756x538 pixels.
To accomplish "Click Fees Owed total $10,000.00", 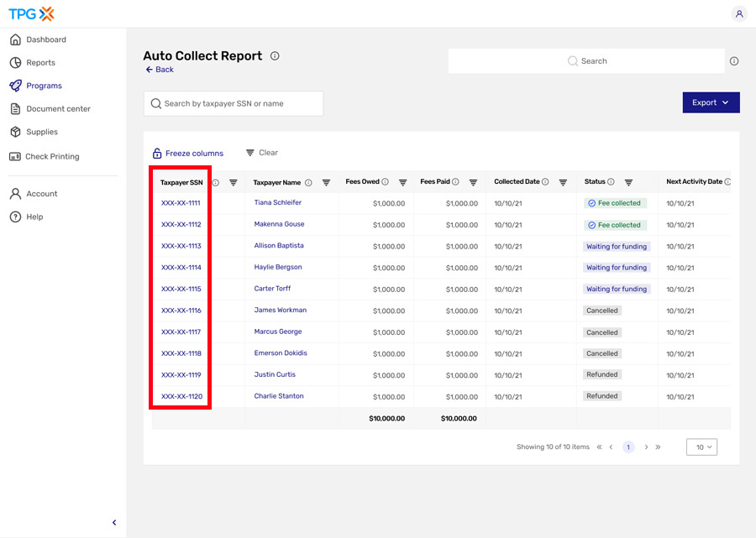I will [386, 419].
